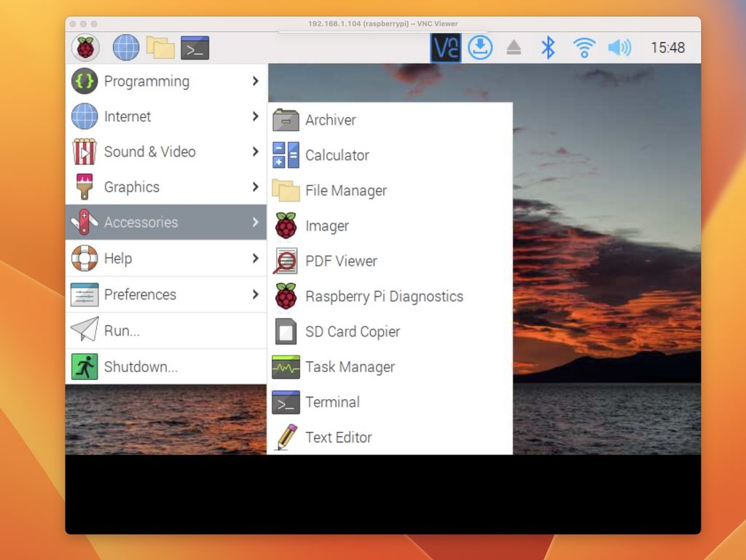Click the Text Editor pencil icon
The width and height of the screenshot is (746, 560).
[x=286, y=437]
